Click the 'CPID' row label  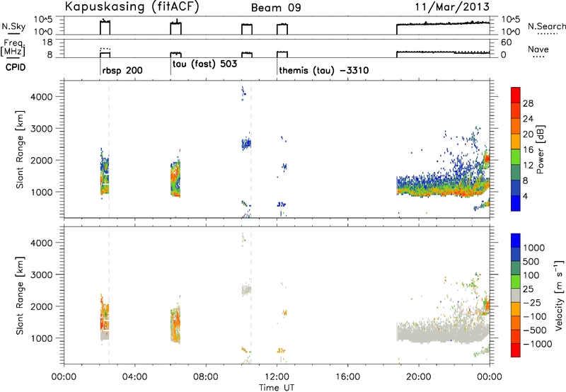[x=16, y=67]
